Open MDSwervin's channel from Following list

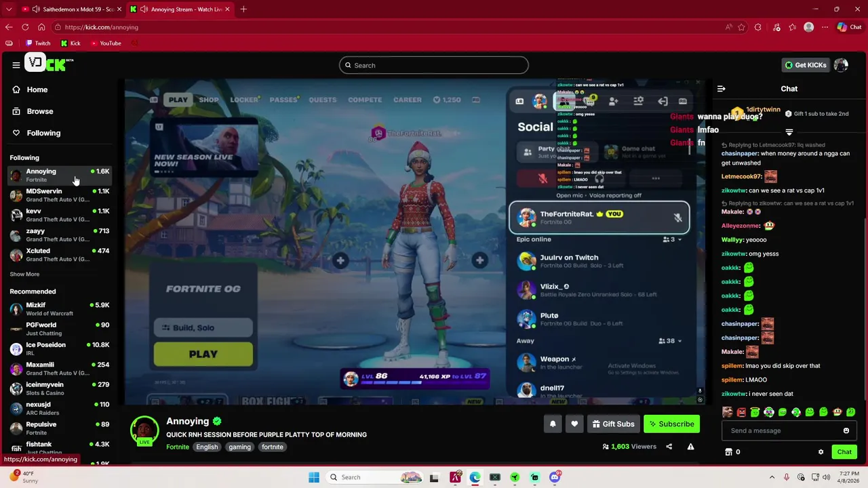coord(60,195)
